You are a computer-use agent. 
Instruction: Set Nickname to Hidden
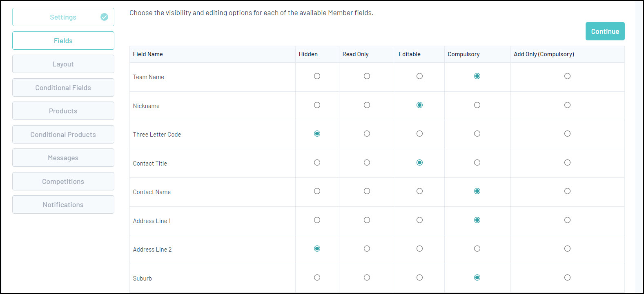click(x=317, y=105)
